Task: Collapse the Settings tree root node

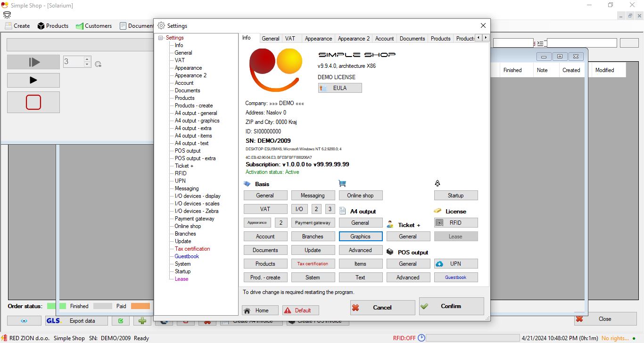Action: point(161,38)
